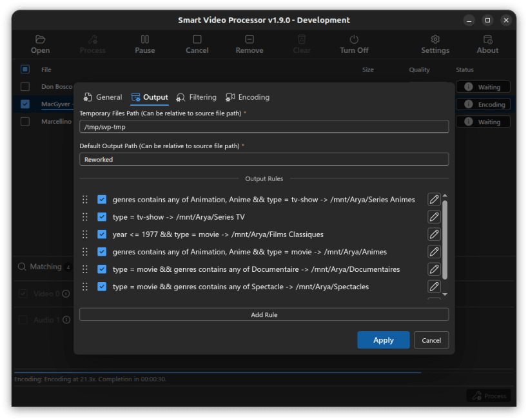Image resolution: width=528 pixels, height=420 pixels.
Task: Disable the Documentaires output rule checkbox
Action: [x=102, y=269]
